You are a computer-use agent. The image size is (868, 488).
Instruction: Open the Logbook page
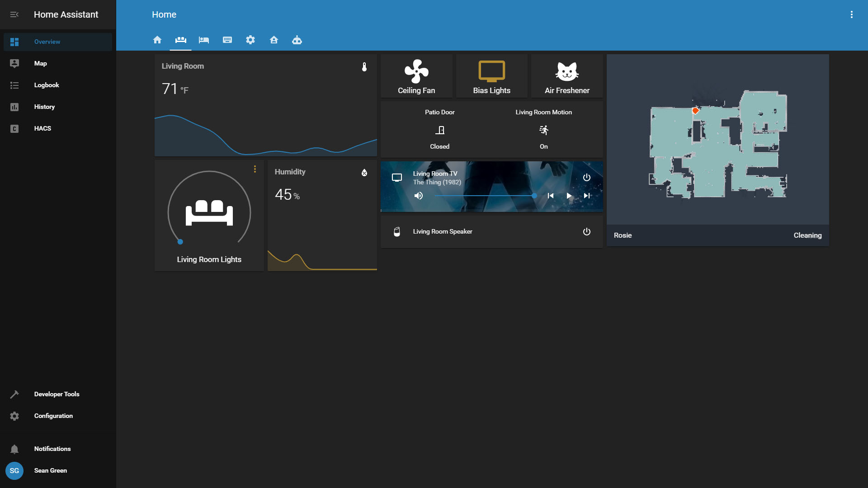click(58, 85)
